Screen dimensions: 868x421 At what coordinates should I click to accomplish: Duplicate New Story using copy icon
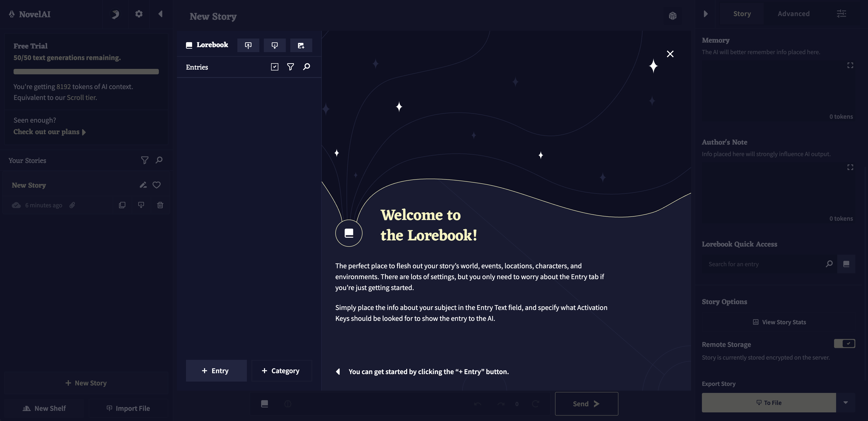pyautogui.click(x=122, y=205)
